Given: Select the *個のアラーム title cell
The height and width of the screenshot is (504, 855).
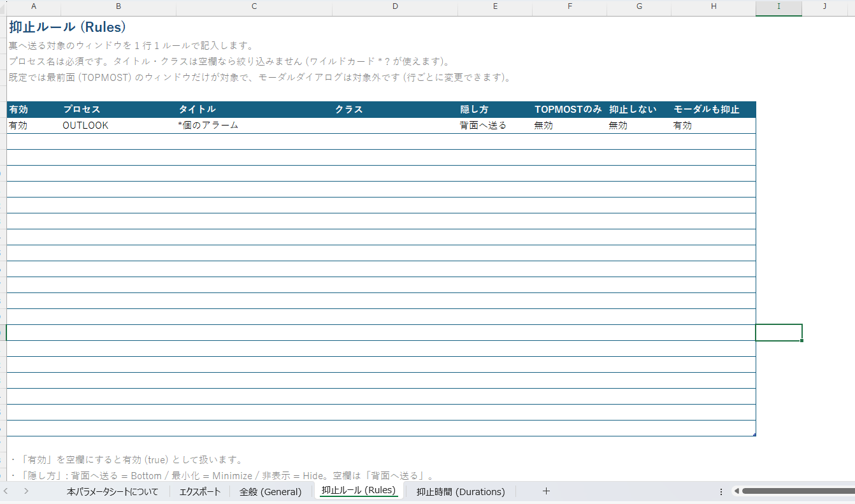Looking at the screenshot, I should point(254,126).
